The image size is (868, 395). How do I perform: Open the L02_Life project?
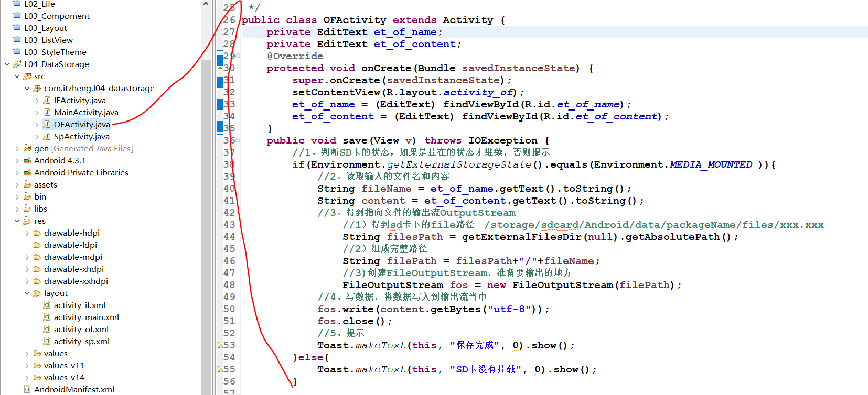tap(39, 4)
